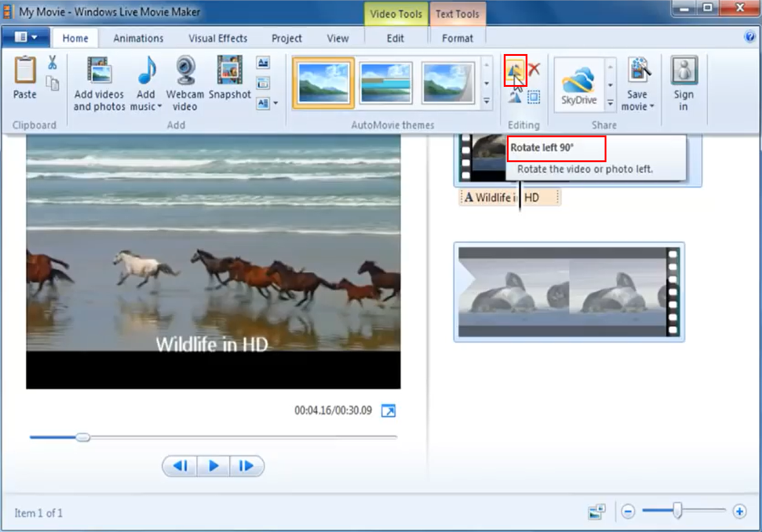762x532 pixels.
Task: Click the Item 1 of 1 status text
Action: (x=38, y=513)
